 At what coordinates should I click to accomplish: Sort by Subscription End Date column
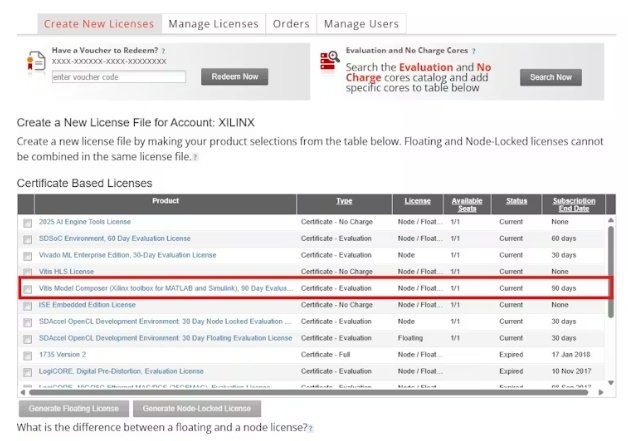(x=573, y=204)
